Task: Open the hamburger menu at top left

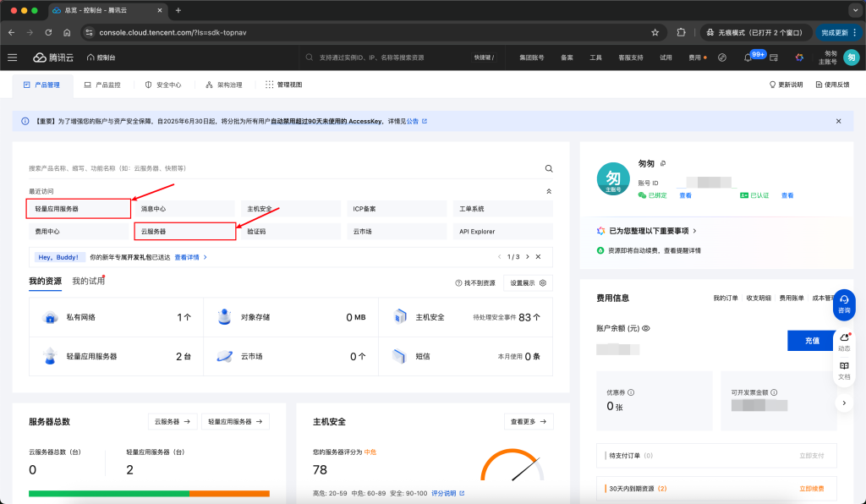Action: point(12,58)
